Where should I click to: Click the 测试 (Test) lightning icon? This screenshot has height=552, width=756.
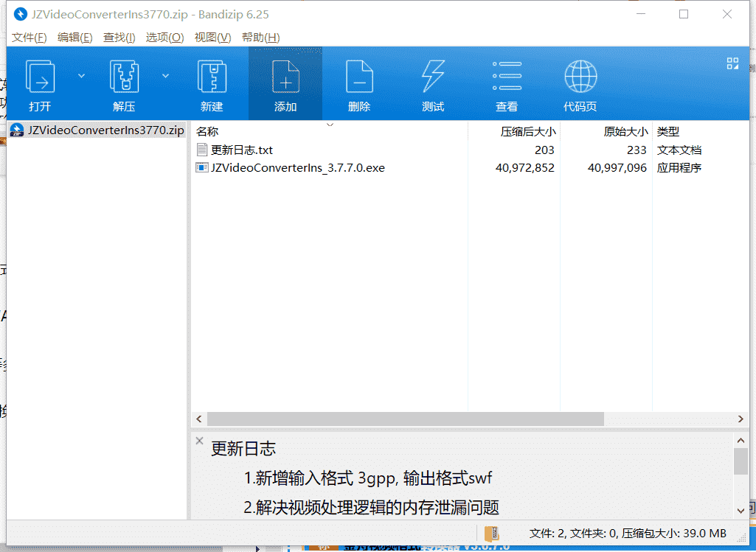pyautogui.click(x=433, y=76)
